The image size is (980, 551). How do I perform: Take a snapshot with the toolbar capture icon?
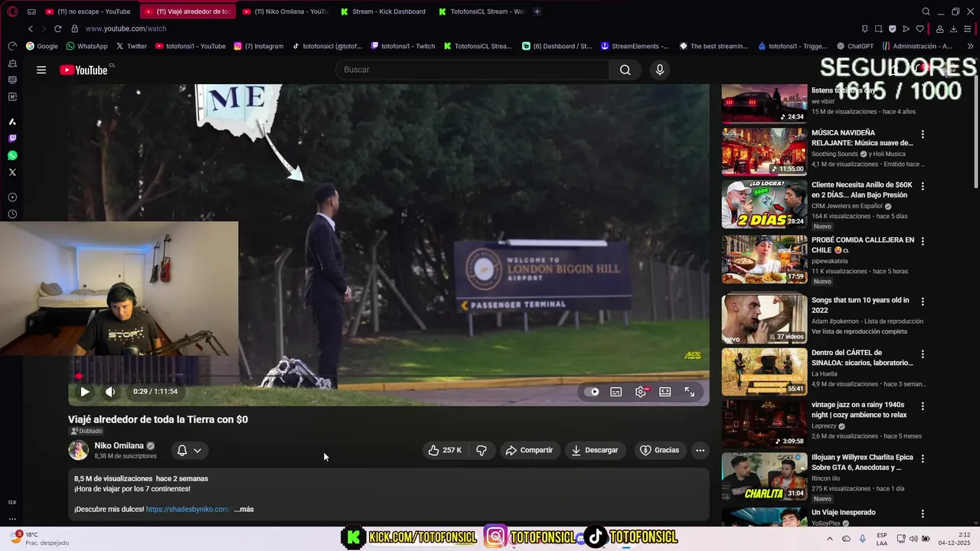[878, 29]
